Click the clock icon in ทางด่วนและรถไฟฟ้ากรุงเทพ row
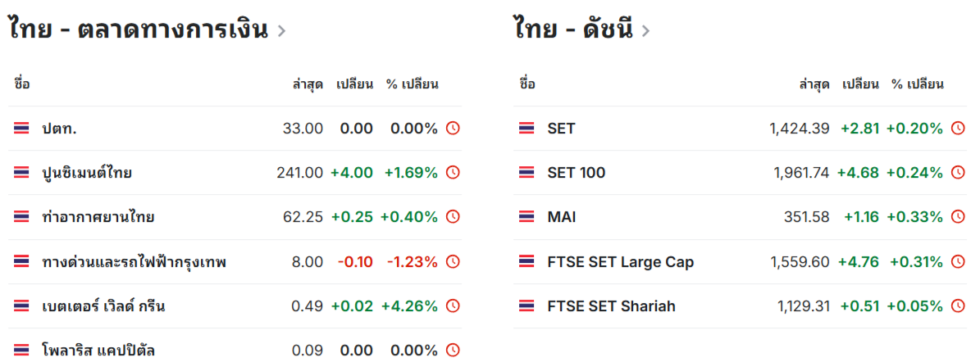Viewport: 980px width, 362px height. [x=454, y=261]
